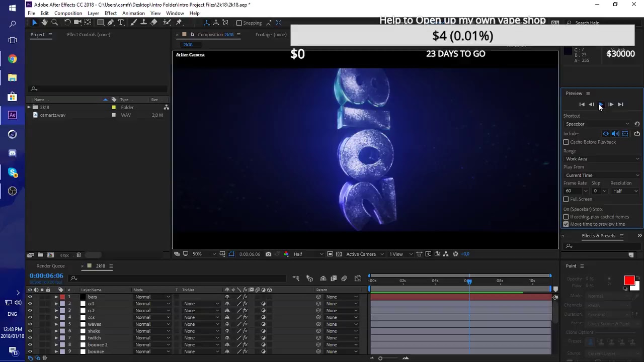644x362 pixels.
Task: Open the Shortcut Spacebar dropdown
Action: [597, 124]
